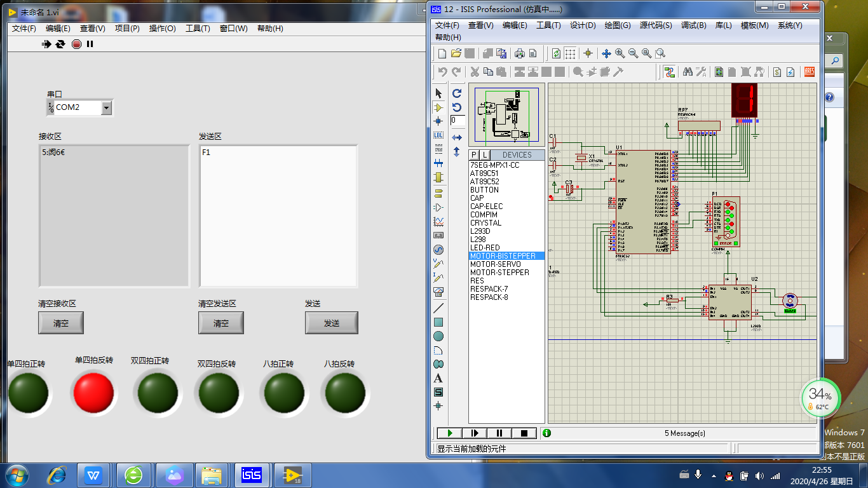This screenshot has width=868, height=488.
Task: Click the Undo icon in ISIS toolbar
Action: (x=443, y=72)
